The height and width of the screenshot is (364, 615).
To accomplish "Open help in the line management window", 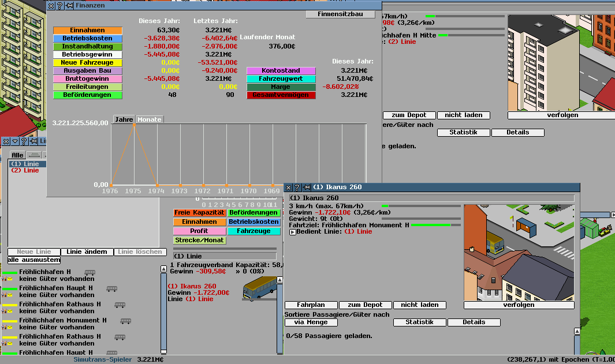I will [24, 141].
